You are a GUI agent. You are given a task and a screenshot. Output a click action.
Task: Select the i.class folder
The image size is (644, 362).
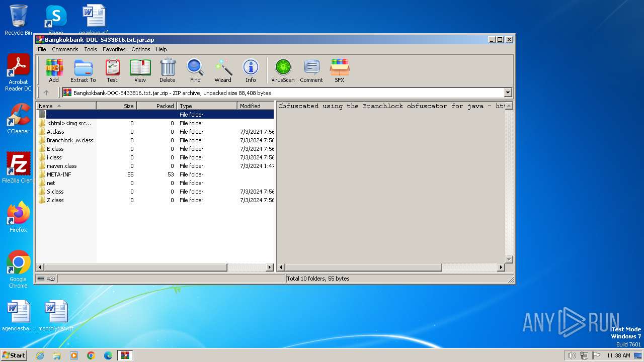tap(155, 157)
